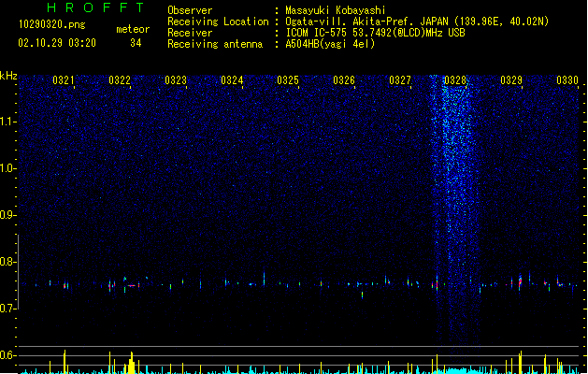Click the meteor label
Image resolution: width=588 pixels, height=374 pixels.
click(x=133, y=29)
